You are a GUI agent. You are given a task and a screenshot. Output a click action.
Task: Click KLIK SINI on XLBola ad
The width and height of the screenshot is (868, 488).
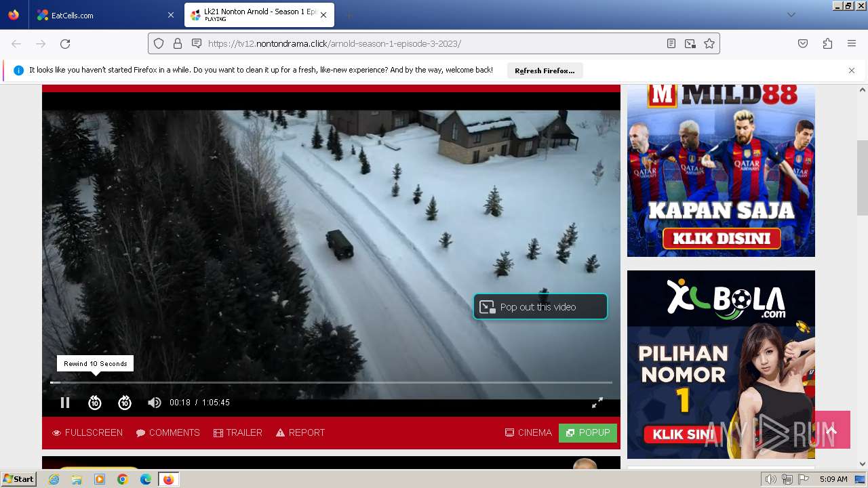coord(682,434)
